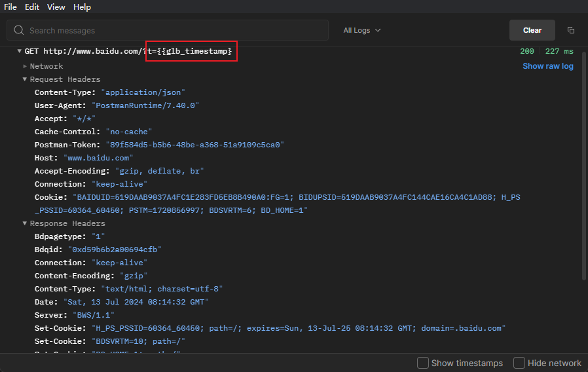
Task: Open the All Logs filter dropdown
Action: coord(361,30)
